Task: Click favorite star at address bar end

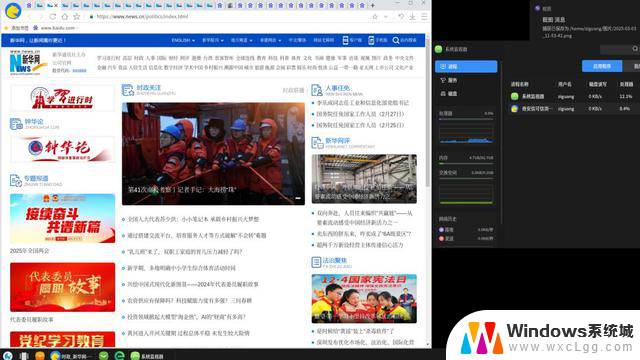Action: point(375,17)
